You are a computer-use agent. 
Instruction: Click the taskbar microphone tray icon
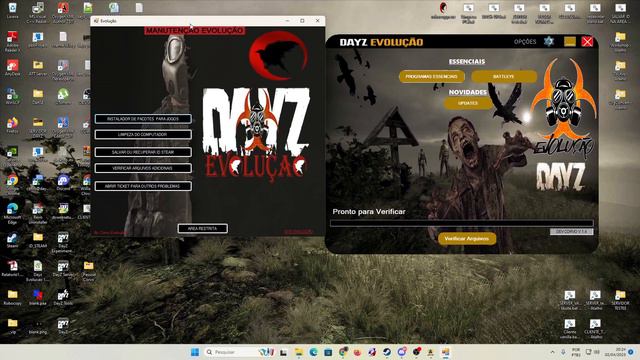tap(563, 352)
